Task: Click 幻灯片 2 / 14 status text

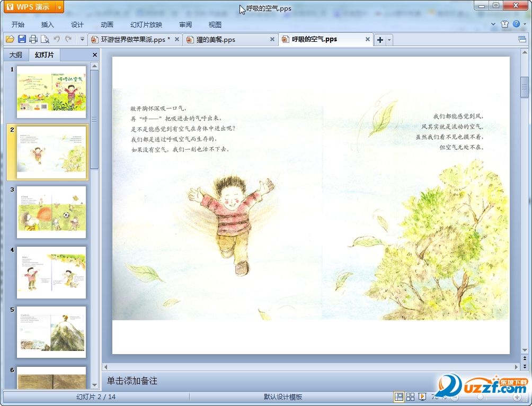Action: point(96,397)
